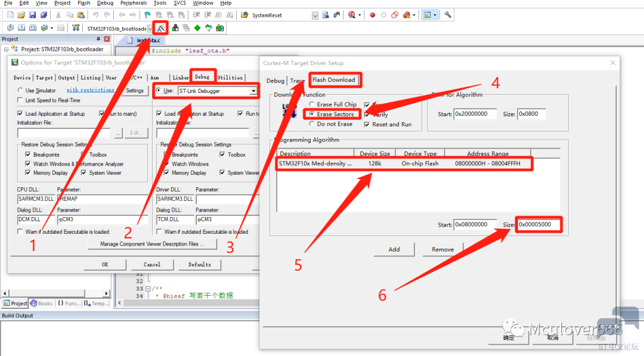Toggle left Load Application at Startup checkbox

pyautogui.click(x=20, y=114)
